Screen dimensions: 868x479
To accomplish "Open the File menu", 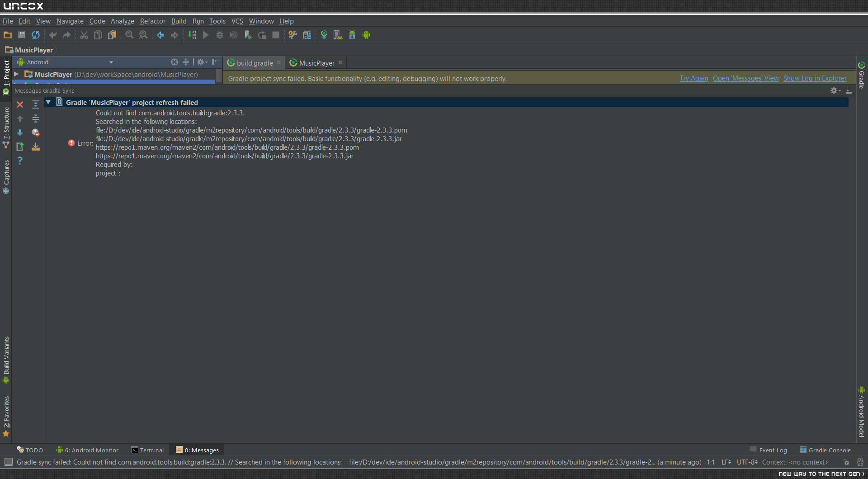I will click(x=8, y=21).
